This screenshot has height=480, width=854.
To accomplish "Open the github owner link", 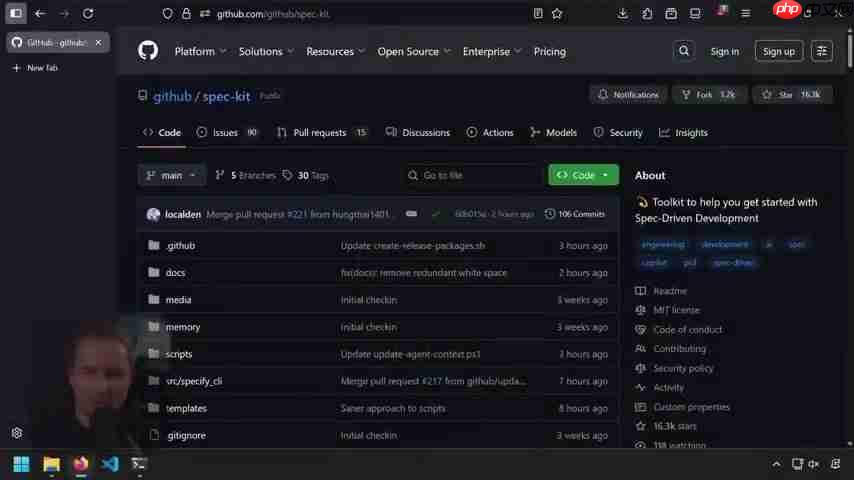I will [x=172, y=96].
